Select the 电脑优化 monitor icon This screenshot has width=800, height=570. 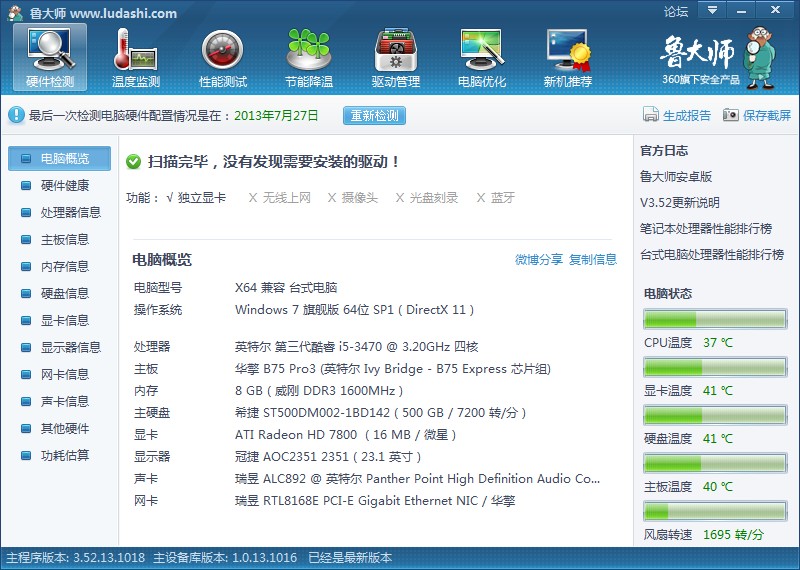pos(482,50)
